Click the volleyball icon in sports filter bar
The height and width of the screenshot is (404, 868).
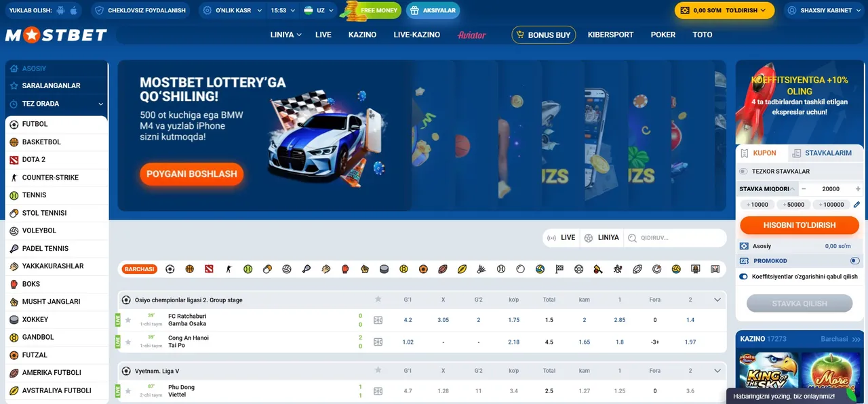(287, 269)
